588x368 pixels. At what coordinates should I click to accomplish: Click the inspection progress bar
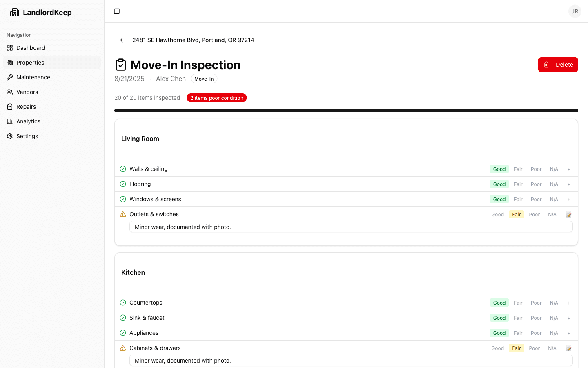346,110
